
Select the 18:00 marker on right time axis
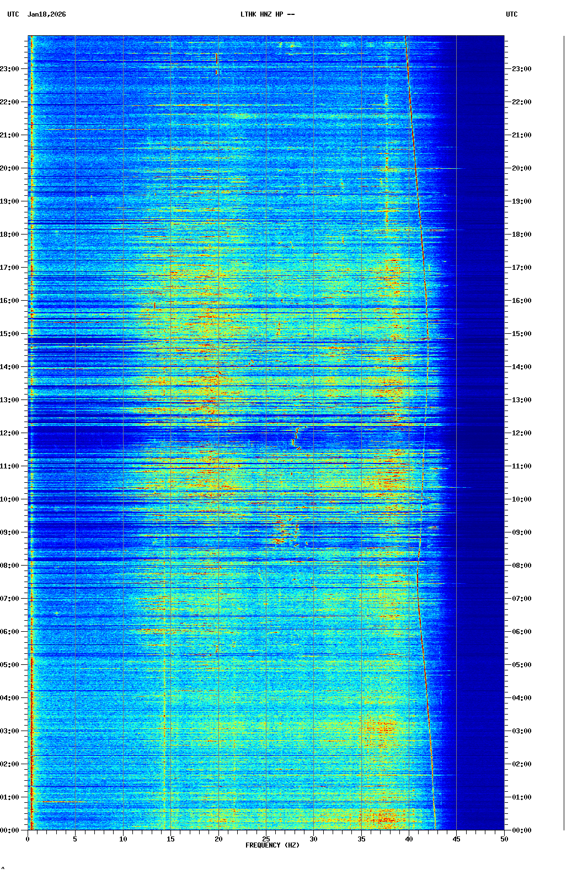(521, 235)
